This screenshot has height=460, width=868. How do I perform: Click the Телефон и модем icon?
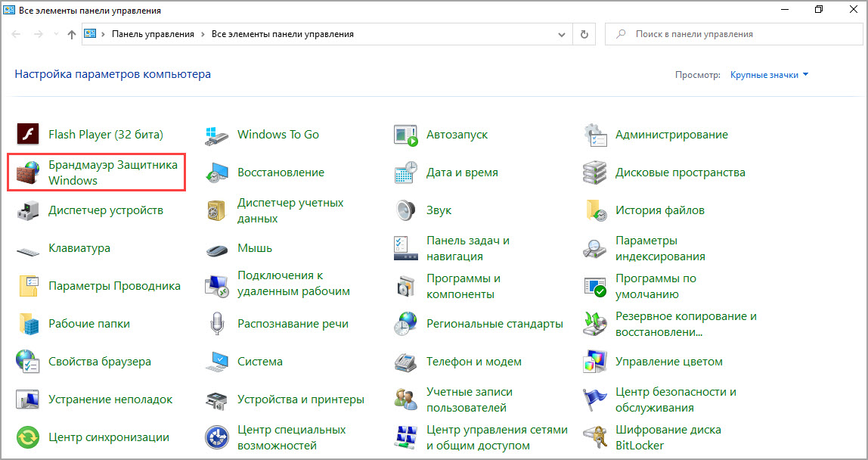coord(406,362)
